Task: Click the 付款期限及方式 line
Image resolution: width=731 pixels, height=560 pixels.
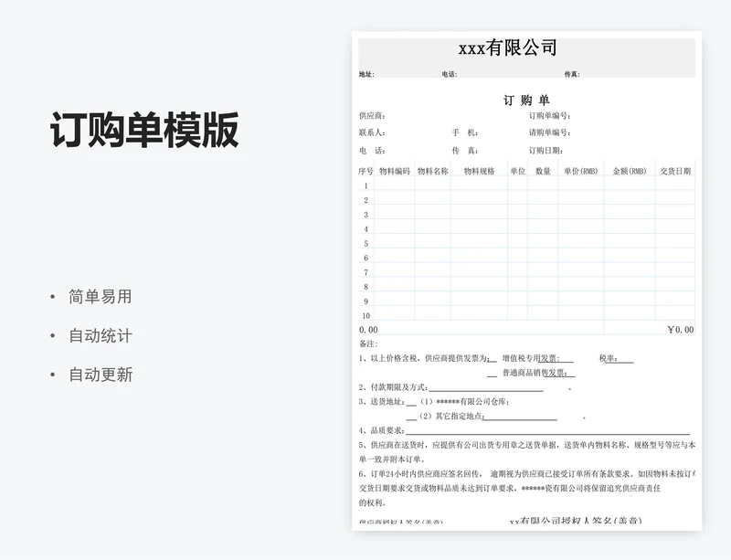Action: pyautogui.click(x=451, y=387)
